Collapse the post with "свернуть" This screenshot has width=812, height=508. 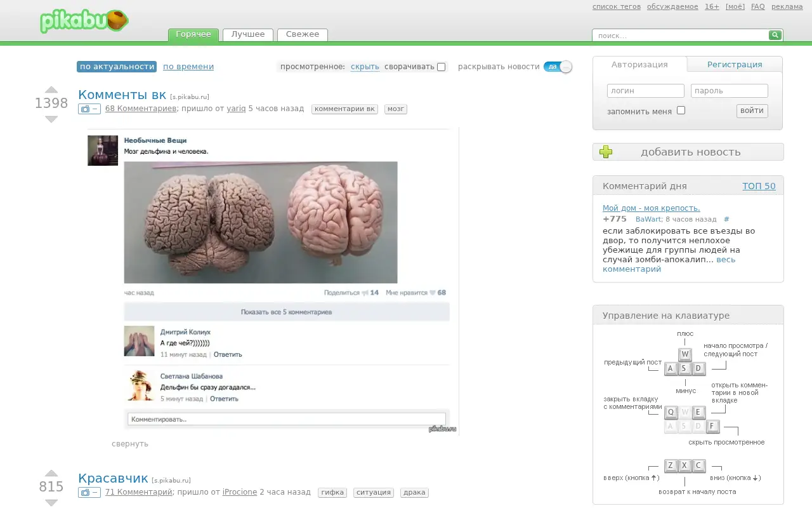(130, 444)
